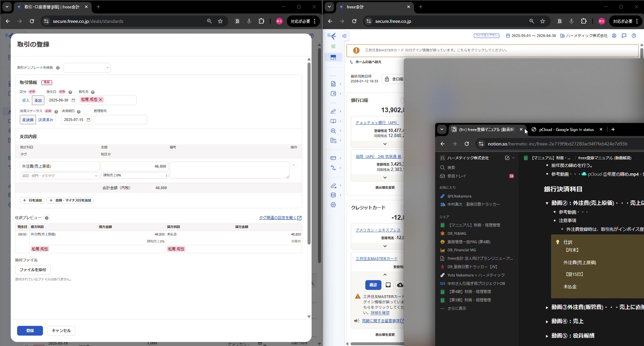The width and height of the screenshot is (644, 346).
Task: Click the settings gear in freee sidebar
Action: coord(333,205)
